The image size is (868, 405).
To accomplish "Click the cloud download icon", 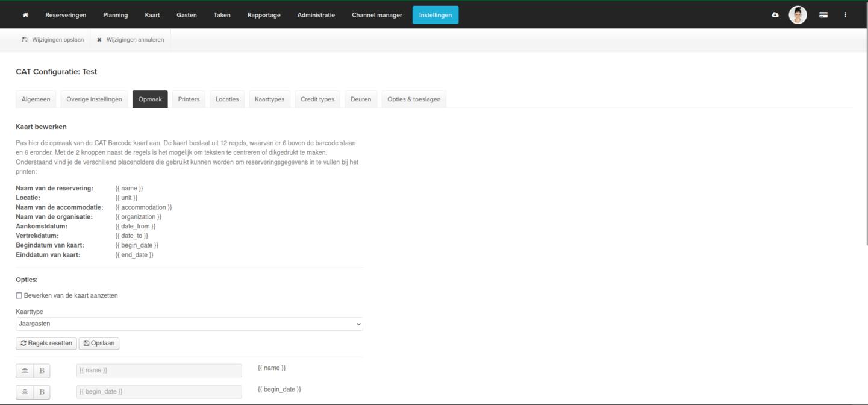I will pyautogui.click(x=775, y=15).
